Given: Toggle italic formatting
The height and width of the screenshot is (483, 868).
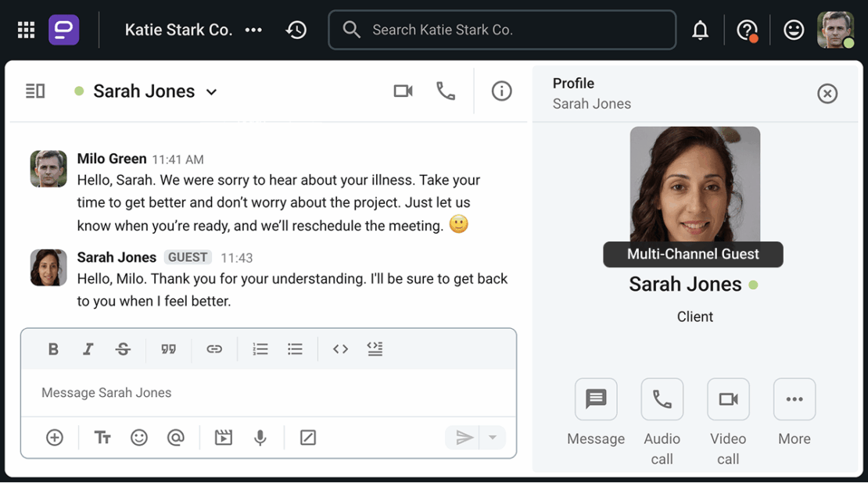Looking at the screenshot, I should coord(88,349).
